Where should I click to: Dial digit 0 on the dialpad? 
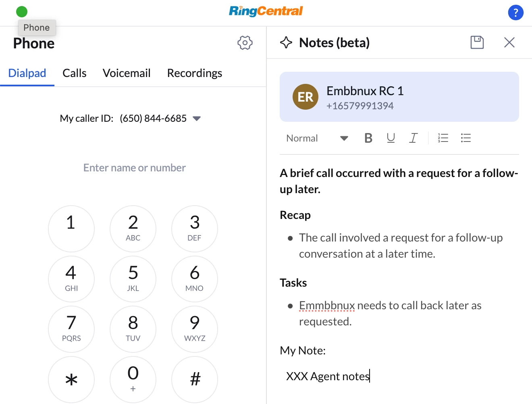tap(133, 379)
